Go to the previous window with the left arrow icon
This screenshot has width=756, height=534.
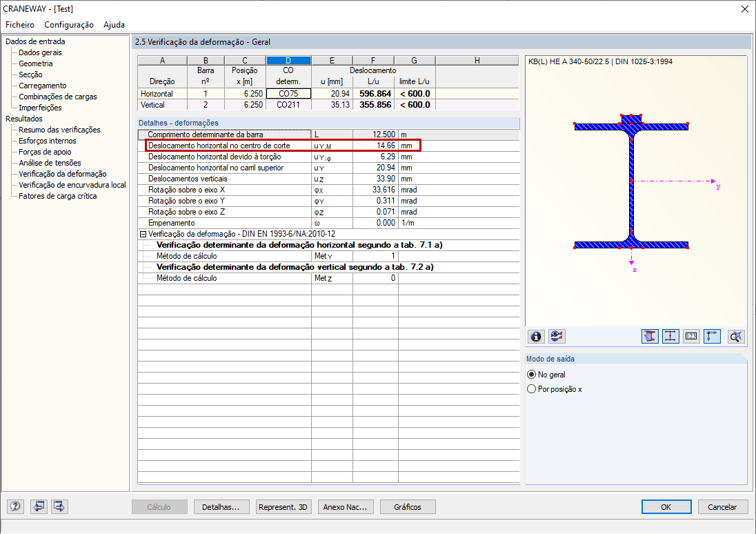pyautogui.click(x=39, y=506)
